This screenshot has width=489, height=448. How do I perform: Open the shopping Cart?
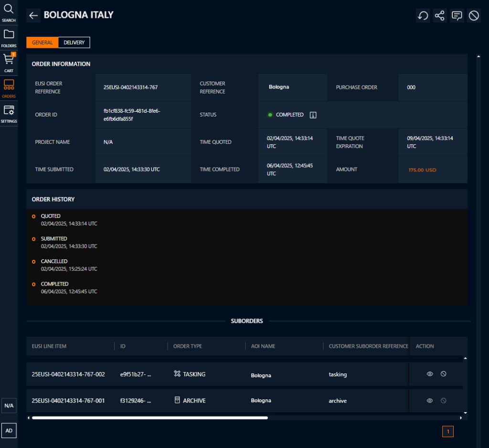pyautogui.click(x=9, y=63)
